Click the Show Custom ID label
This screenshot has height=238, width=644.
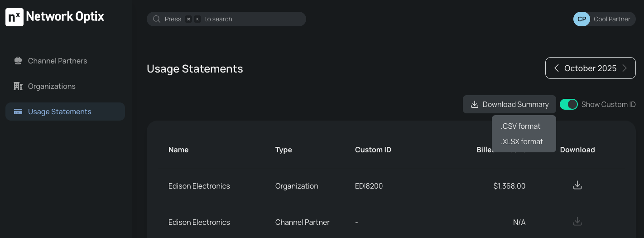point(609,104)
